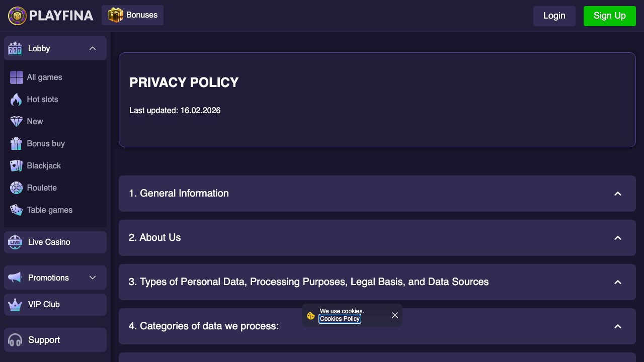Click the Playfina lion logo icon
644x362 pixels.
[17, 16]
